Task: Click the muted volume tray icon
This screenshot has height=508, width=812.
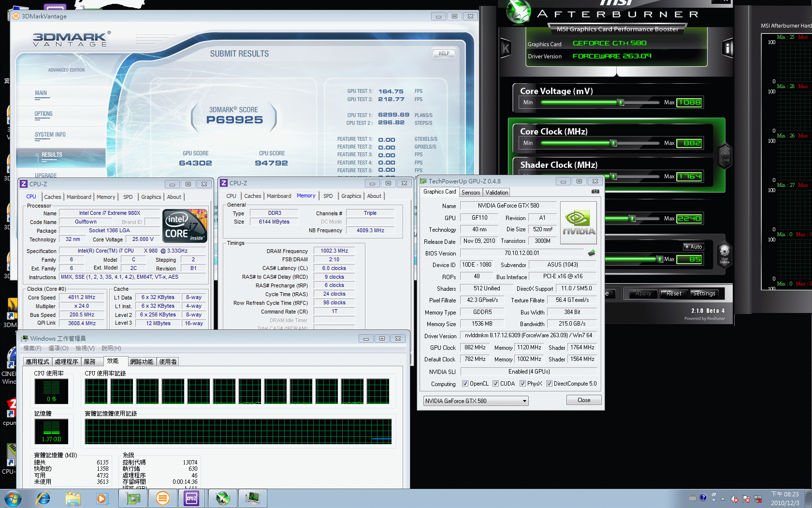Action: (735, 499)
